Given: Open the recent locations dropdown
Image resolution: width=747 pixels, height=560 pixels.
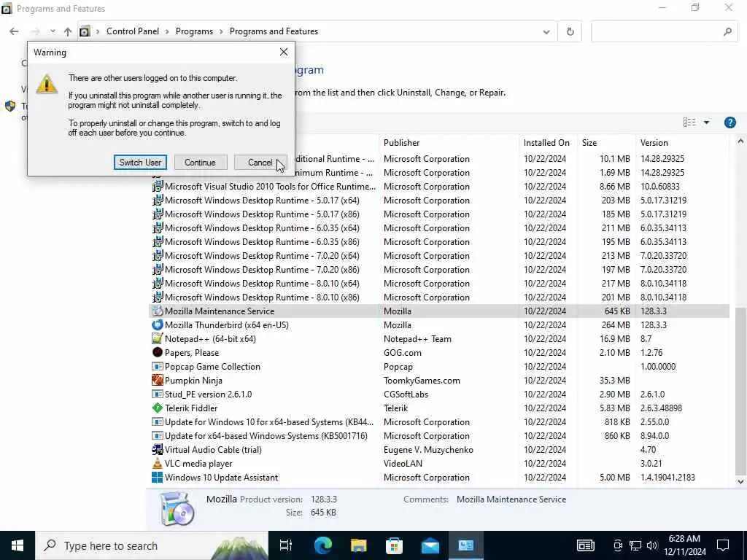Looking at the screenshot, I should click(x=53, y=31).
